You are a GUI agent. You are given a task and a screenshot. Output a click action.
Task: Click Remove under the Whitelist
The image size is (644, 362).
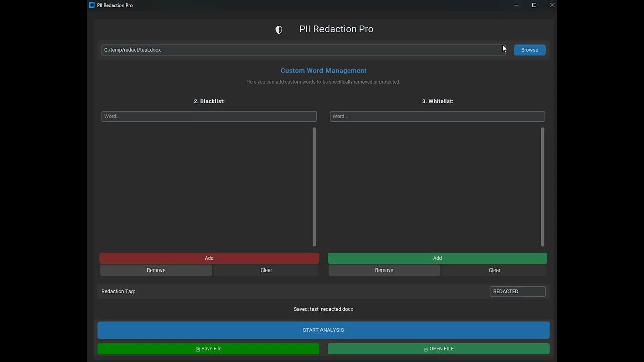click(x=384, y=270)
